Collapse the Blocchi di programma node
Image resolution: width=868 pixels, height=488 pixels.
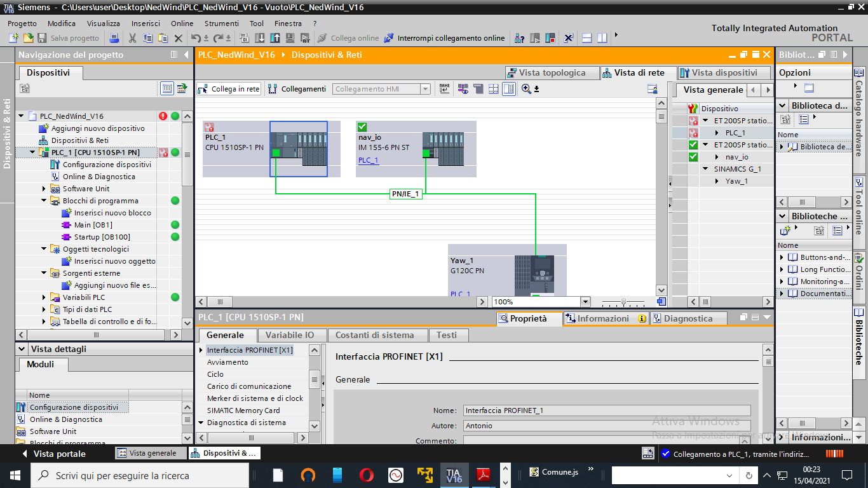coord(44,201)
